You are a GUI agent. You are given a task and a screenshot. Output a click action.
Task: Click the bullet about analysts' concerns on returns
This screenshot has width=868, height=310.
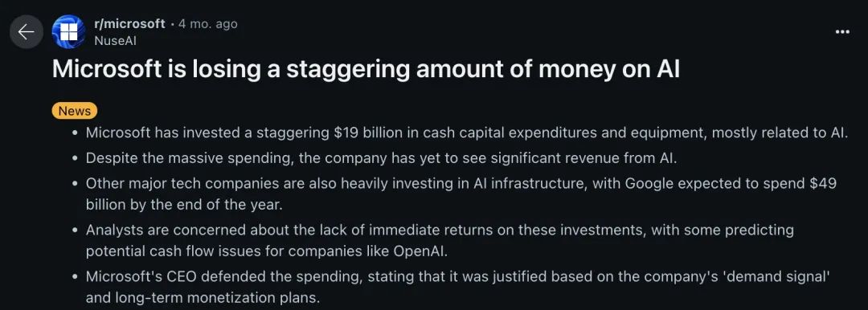point(440,240)
